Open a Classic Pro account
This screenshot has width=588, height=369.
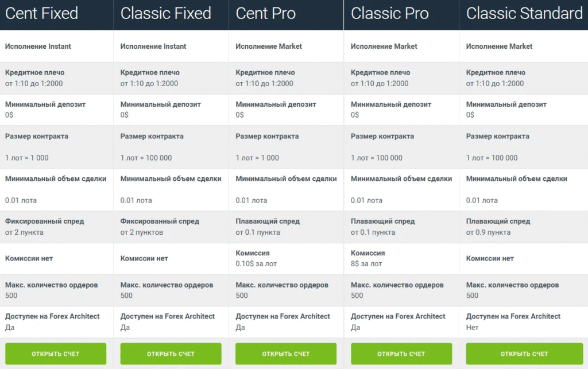401,354
